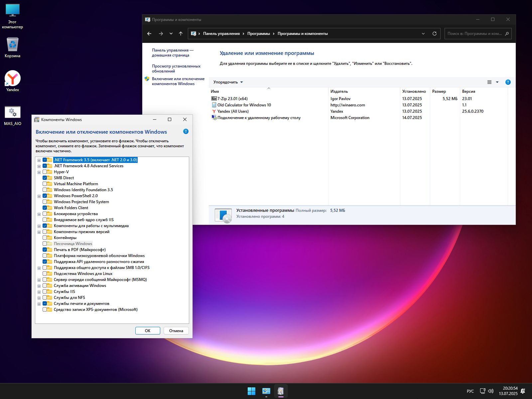Click РУС language indicator on taskbar
The image size is (532, 399).
point(470,391)
